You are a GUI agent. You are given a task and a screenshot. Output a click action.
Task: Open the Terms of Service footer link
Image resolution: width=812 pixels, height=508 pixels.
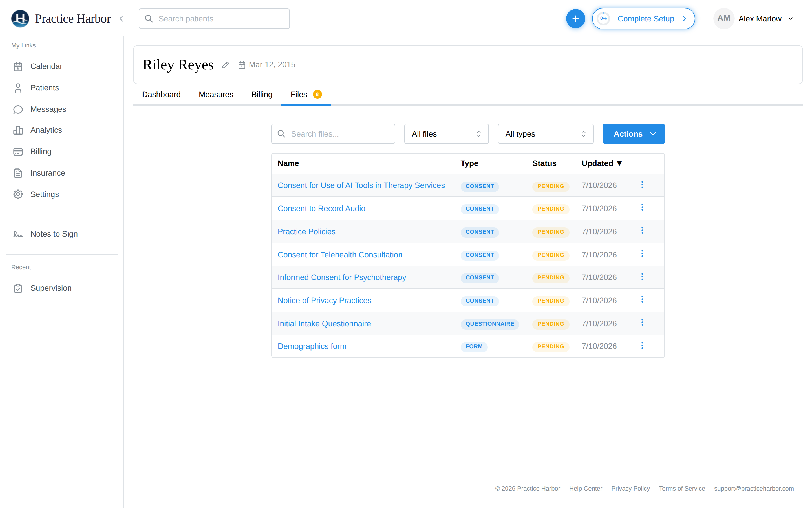682,488
